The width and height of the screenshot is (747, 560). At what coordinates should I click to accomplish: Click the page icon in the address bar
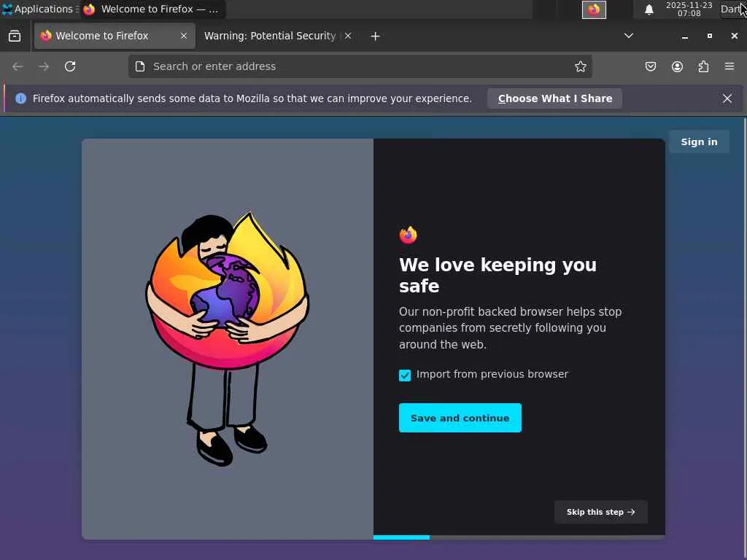click(x=140, y=66)
